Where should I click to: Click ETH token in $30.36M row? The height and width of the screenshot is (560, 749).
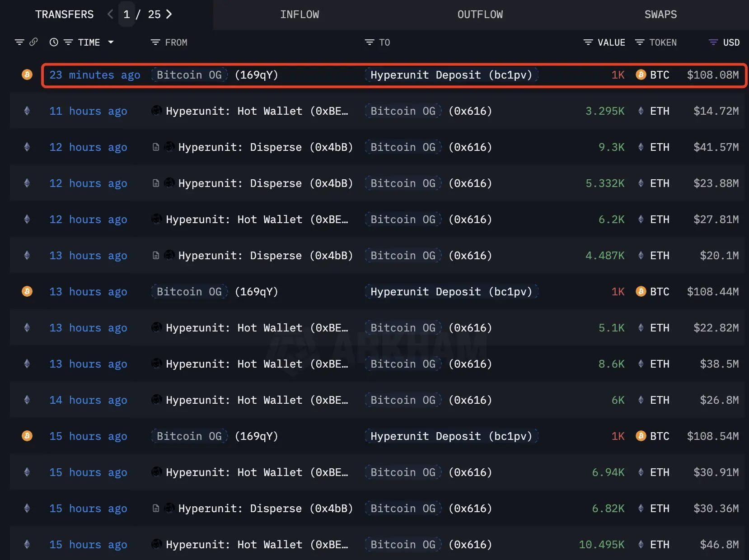point(653,509)
